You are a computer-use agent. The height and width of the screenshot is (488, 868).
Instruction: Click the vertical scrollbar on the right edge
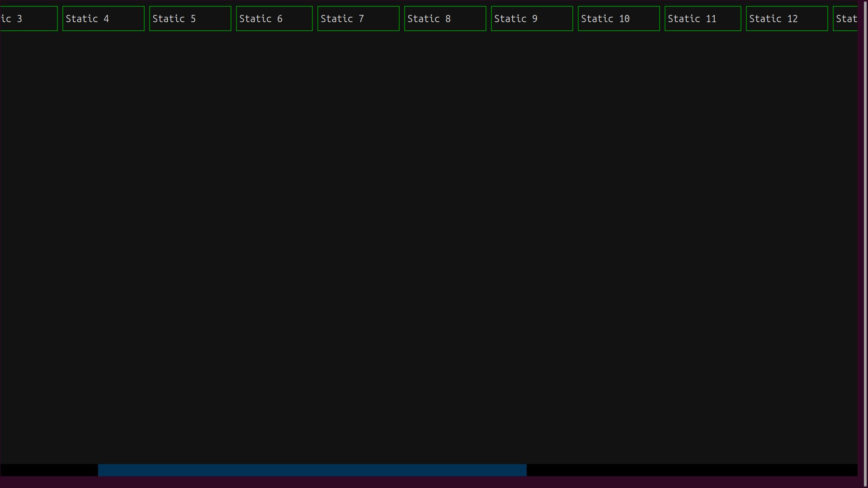point(865,244)
